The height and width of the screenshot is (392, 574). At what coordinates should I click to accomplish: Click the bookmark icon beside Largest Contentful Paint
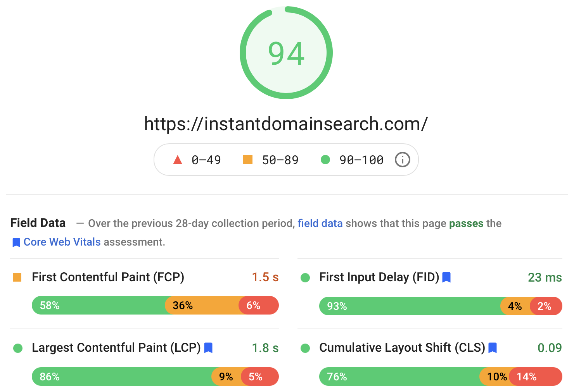point(208,348)
